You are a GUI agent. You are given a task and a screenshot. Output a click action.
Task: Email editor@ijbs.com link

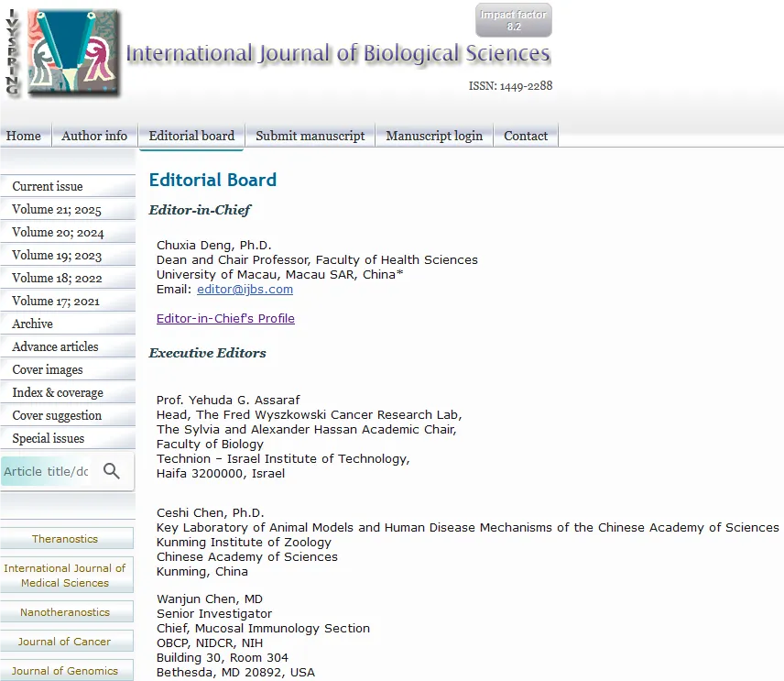pyautogui.click(x=245, y=290)
